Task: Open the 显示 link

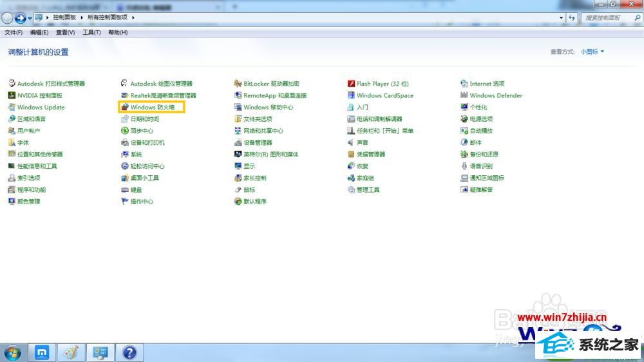Action: [249, 166]
